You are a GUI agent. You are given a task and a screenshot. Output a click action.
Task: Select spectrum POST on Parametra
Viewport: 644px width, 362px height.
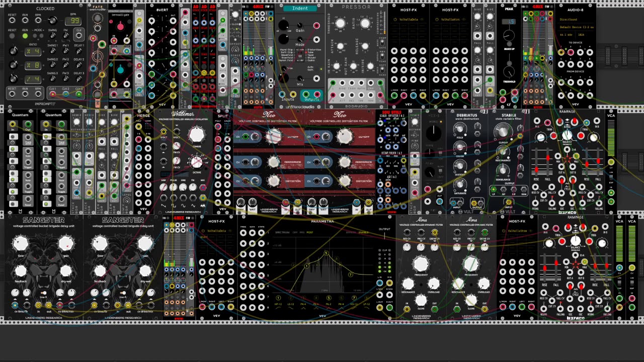310,232
